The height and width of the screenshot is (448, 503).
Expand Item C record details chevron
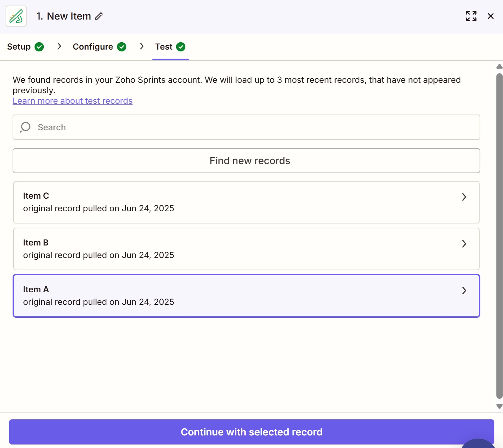point(464,197)
